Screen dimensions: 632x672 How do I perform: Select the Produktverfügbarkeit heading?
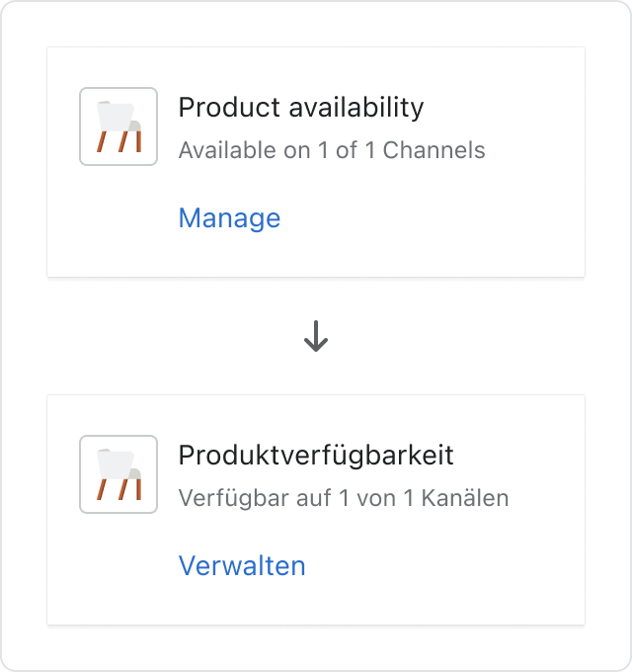pos(316,456)
